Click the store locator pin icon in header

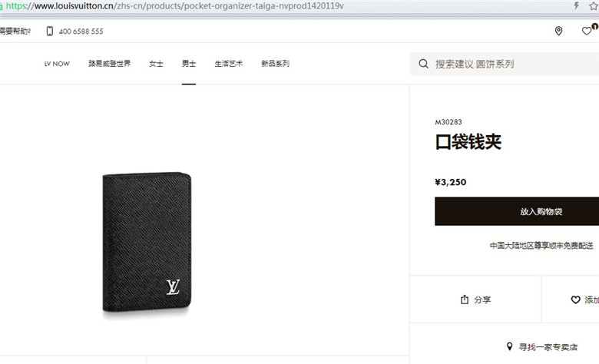(558, 31)
